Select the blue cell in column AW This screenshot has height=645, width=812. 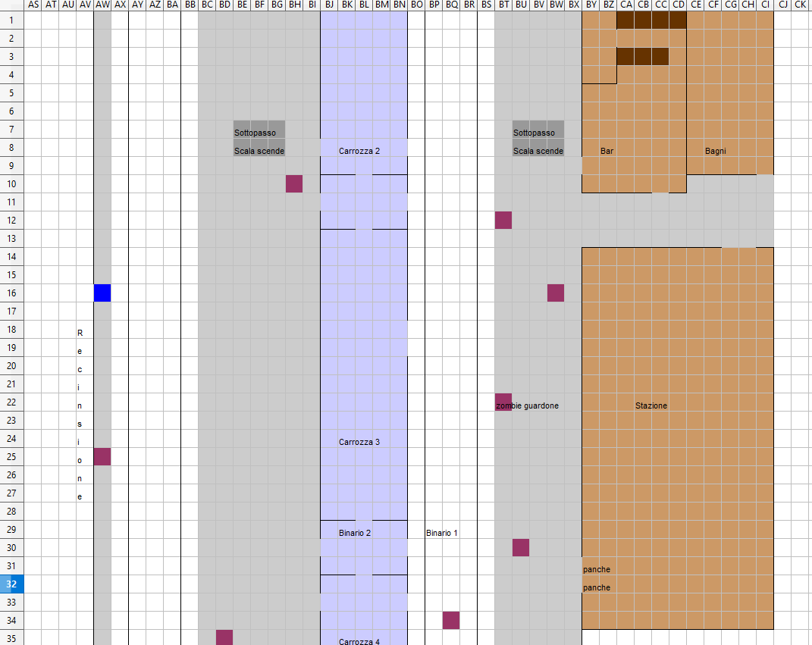(x=102, y=293)
